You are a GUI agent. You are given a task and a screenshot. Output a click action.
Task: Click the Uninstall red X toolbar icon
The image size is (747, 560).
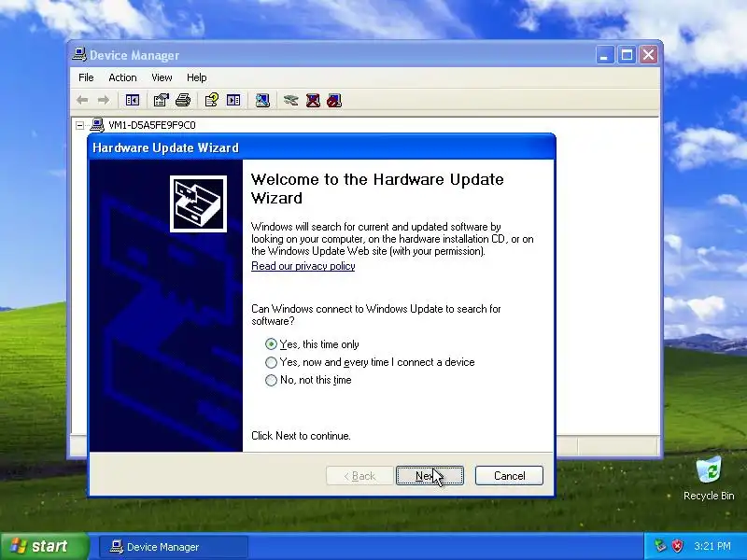click(x=313, y=101)
